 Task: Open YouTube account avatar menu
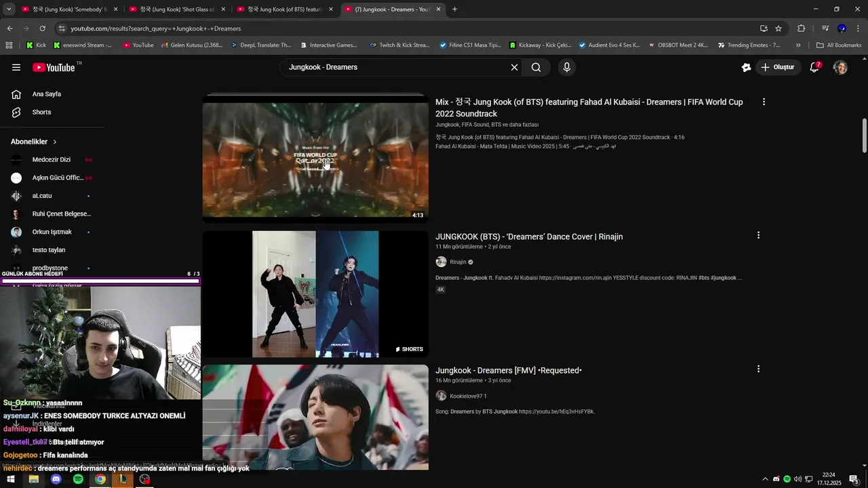(x=840, y=67)
